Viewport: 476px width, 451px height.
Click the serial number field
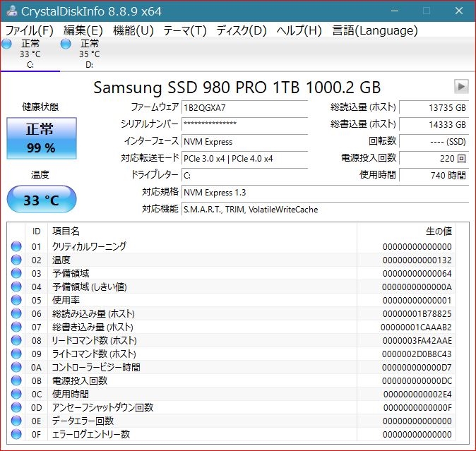click(x=244, y=124)
